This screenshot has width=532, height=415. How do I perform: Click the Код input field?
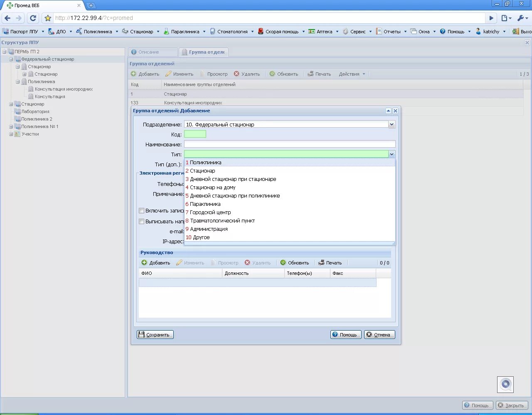[195, 134]
